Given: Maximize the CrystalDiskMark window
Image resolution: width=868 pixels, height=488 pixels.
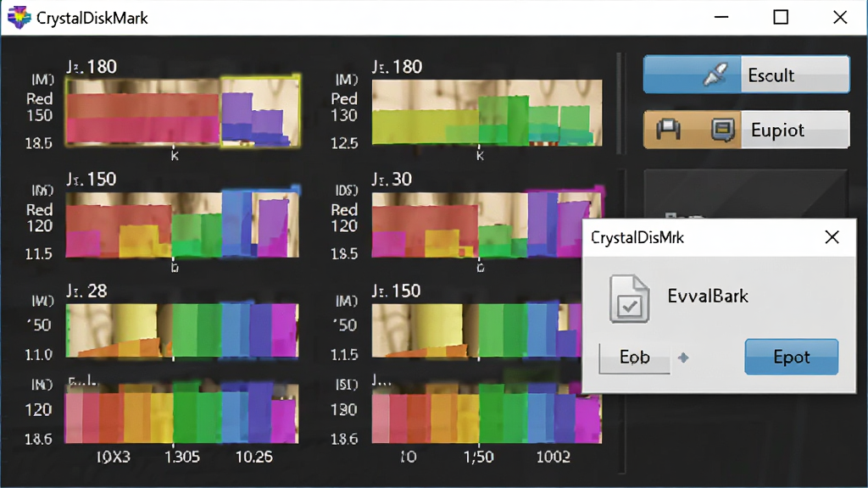Looking at the screenshot, I should coord(781,17).
